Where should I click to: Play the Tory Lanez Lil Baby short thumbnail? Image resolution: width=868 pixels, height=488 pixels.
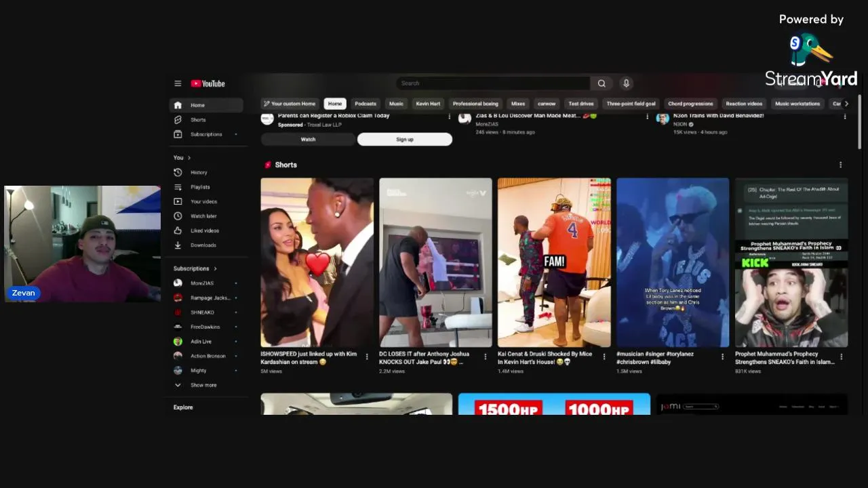pos(673,263)
